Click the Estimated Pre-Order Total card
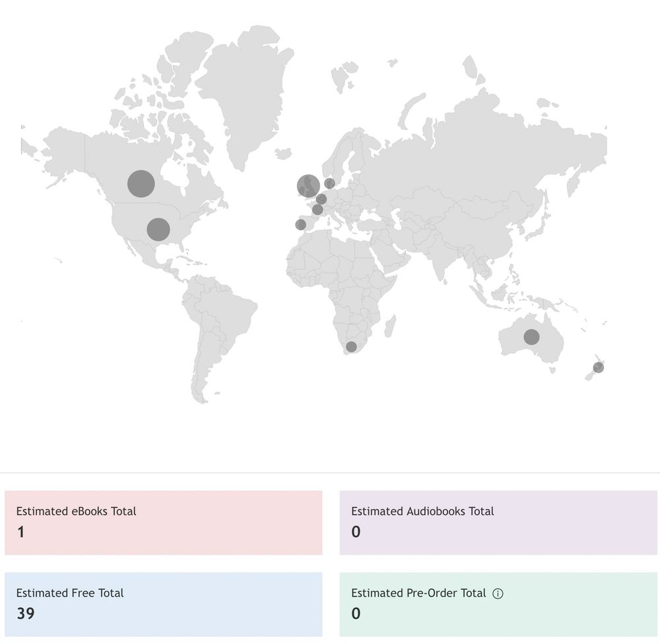The height and width of the screenshot is (644, 660). (498, 604)
